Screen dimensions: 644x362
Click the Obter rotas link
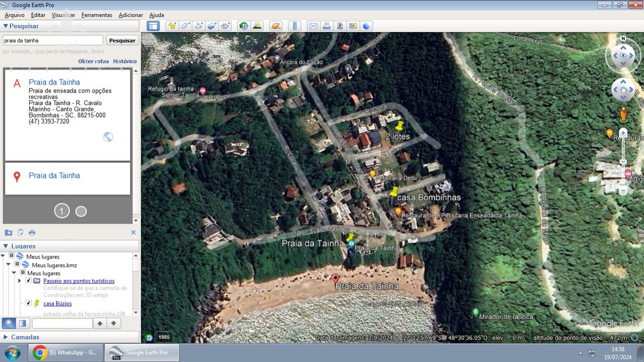93,61
